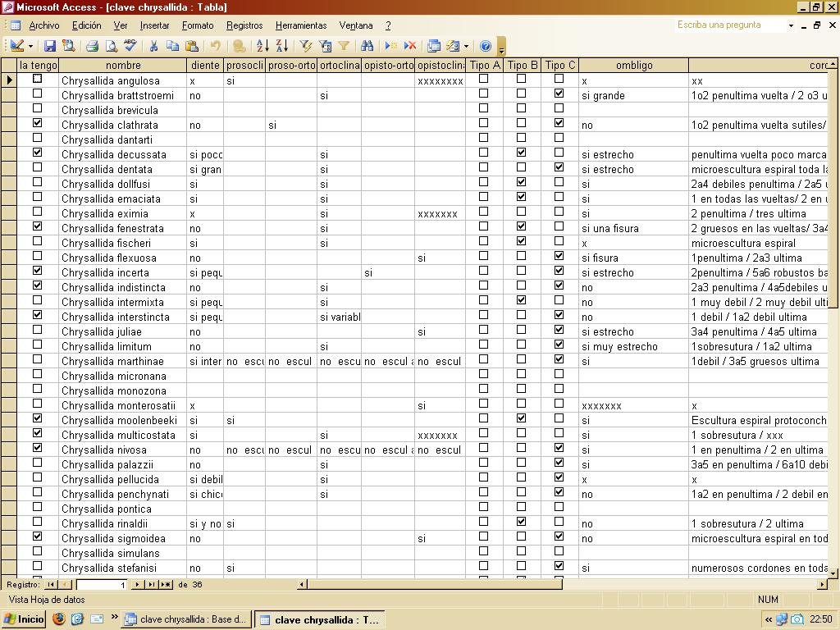Open the mail quick launch icon
The image size is (840, 630).
coord(97,619)
